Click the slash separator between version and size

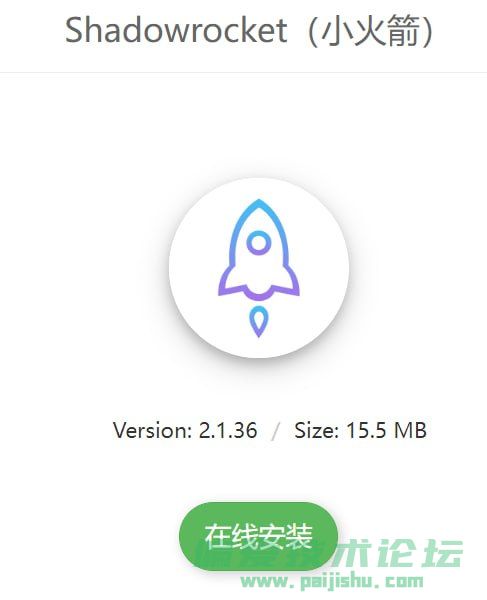coord(275,431)
